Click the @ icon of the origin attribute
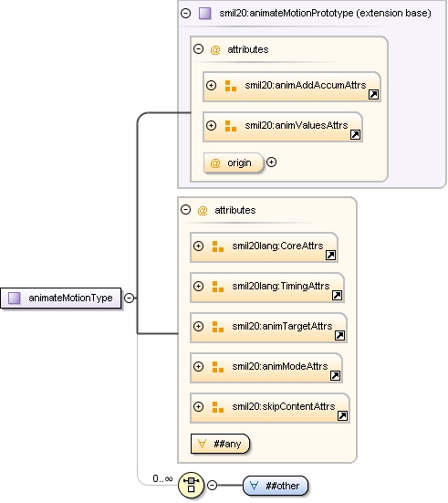 215,163
